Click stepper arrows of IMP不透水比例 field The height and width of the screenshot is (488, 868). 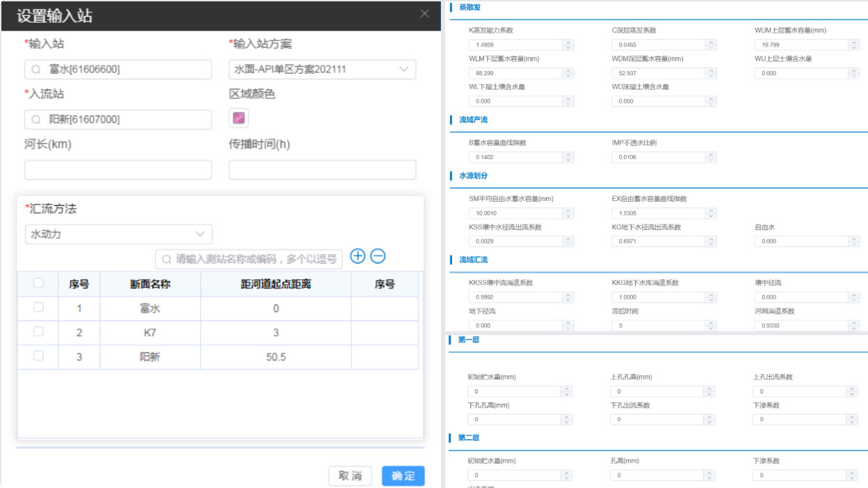tap(711, 158)
